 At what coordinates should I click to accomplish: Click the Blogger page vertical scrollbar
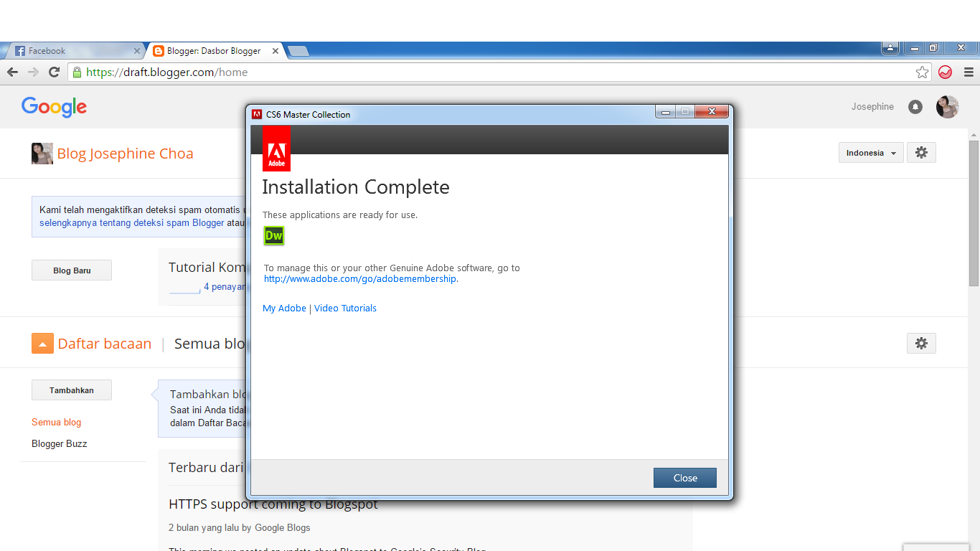(974, 215)
